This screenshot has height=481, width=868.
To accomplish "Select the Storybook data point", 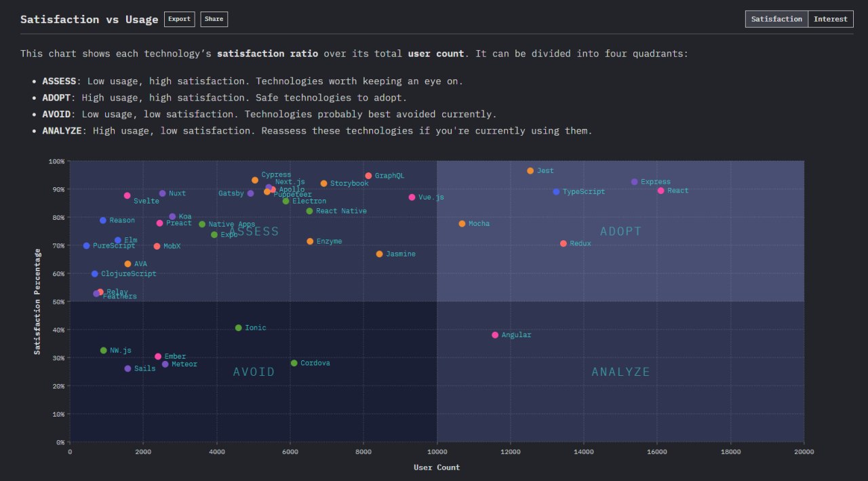I will pos(324,184).
